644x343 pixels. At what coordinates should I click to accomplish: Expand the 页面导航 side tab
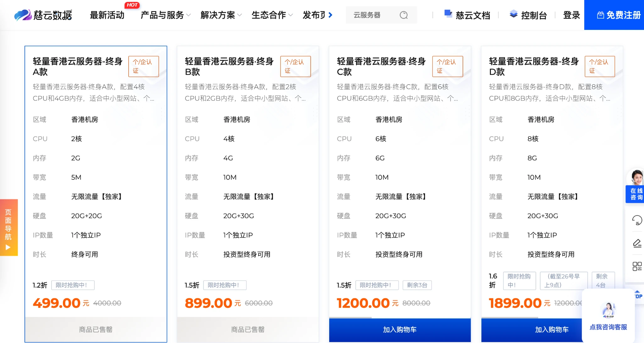pyautogui.click(x=8, y=228)
